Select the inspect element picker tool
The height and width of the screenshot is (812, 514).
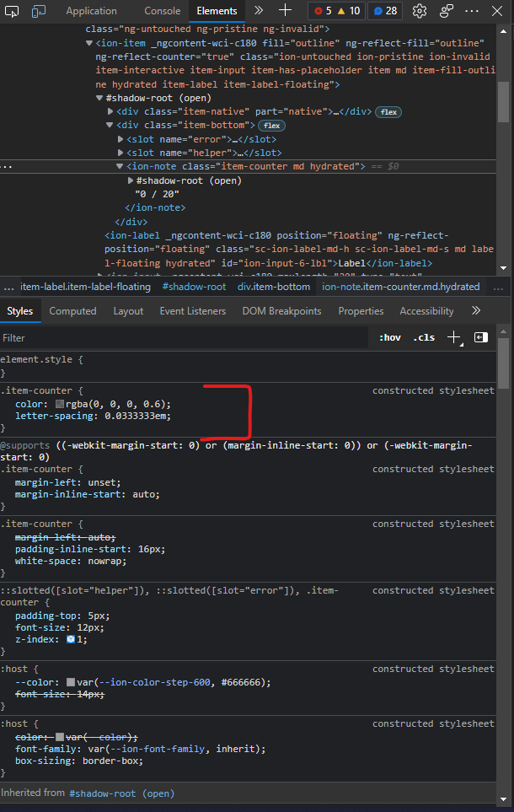tap(12, 11)
